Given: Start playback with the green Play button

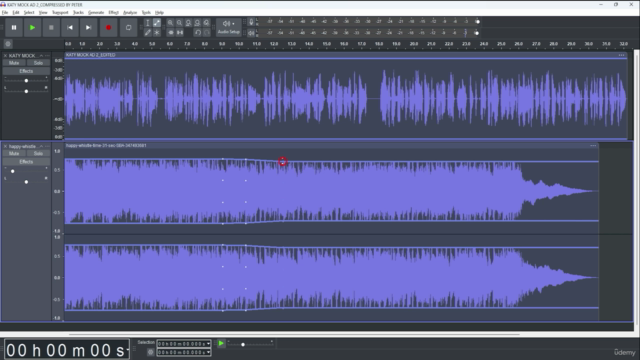Looking at the screenshot, I should (32, 28).
